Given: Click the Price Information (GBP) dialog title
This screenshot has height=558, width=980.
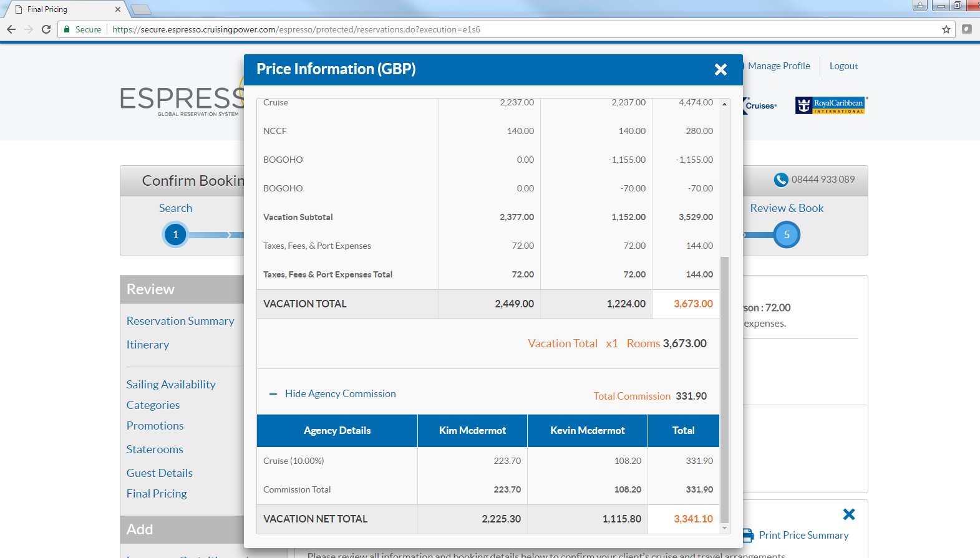Looking at the screenshot, I should pos(336,69).
